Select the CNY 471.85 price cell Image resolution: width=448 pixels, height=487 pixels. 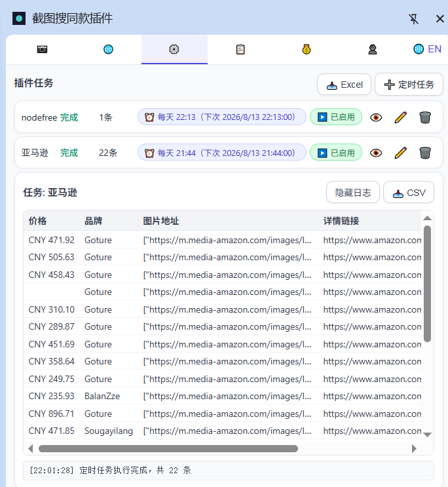[x=52, y=431]
